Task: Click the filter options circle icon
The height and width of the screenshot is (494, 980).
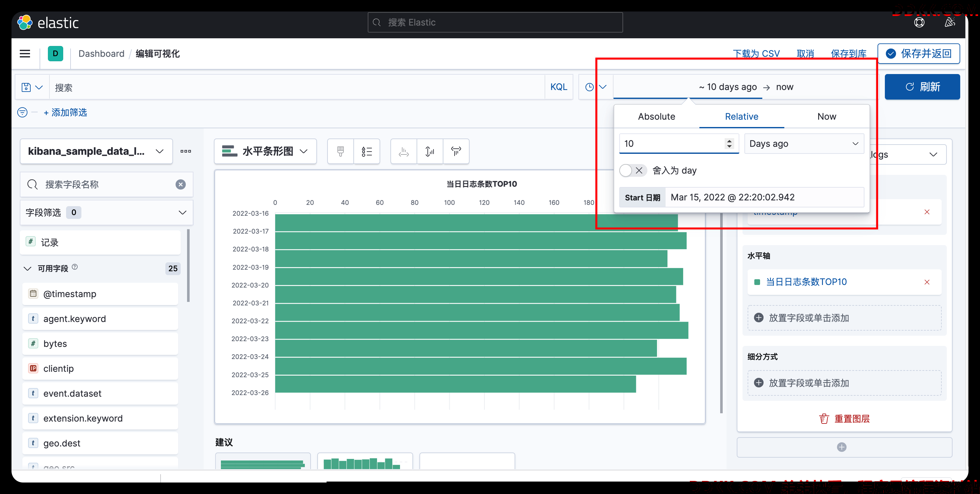Action: 22,113
